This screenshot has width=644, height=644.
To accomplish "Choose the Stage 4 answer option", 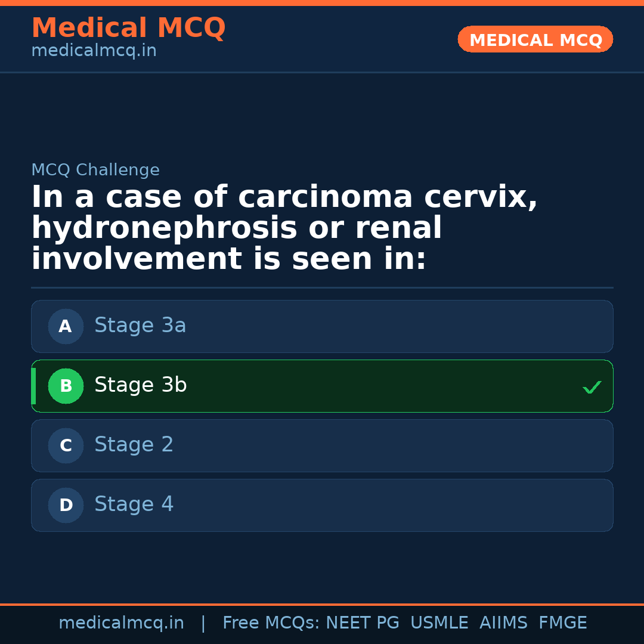I will [322, 505].
